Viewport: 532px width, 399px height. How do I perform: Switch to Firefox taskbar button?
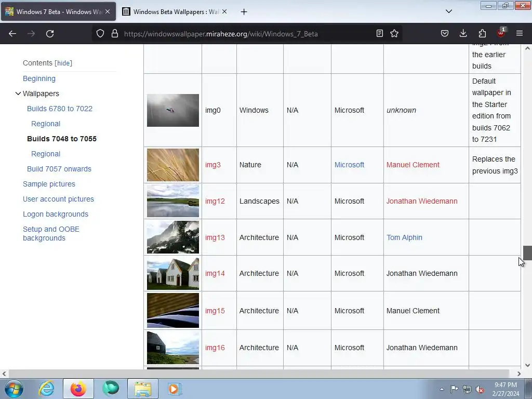coord(78,389)
